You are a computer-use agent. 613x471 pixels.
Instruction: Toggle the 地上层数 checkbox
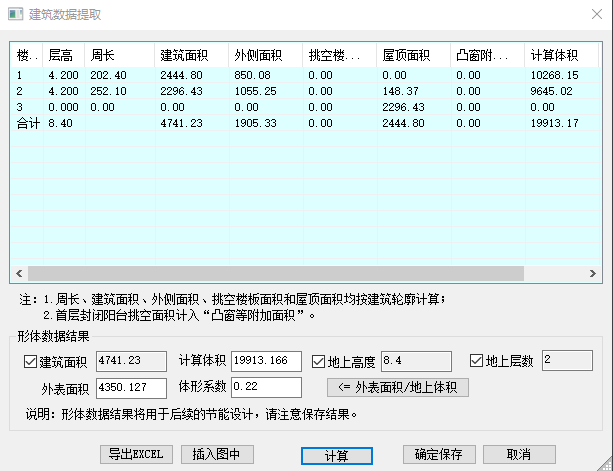tap(476, 362)
